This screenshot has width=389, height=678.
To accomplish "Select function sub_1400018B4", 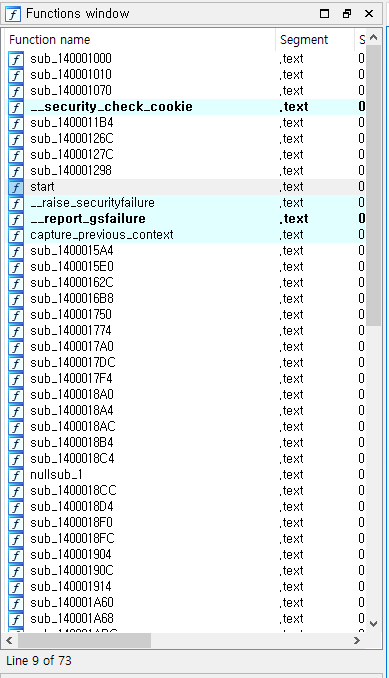I will coord(72,443).
